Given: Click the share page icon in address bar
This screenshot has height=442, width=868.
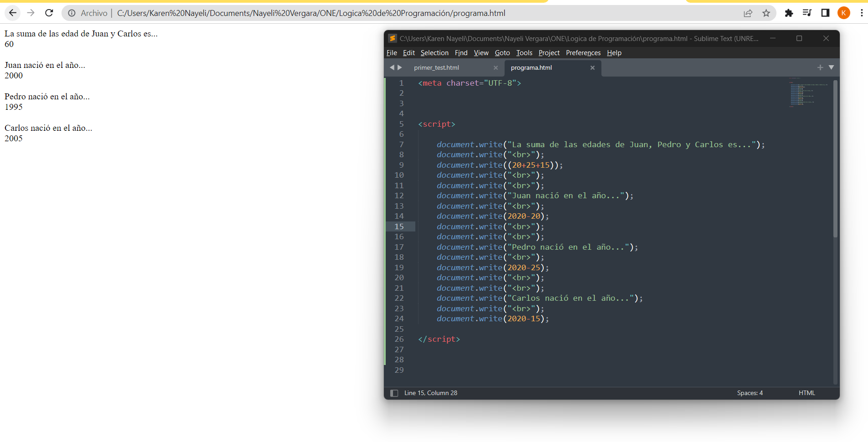Looking at the screenshot, I should [748, 13].
